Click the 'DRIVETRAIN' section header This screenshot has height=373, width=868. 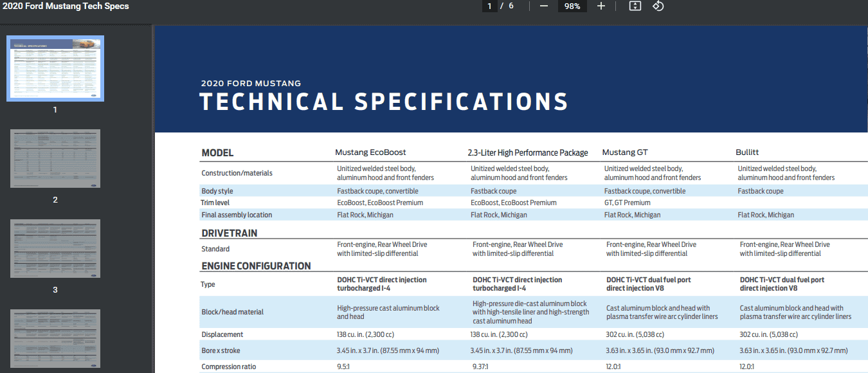230,233
